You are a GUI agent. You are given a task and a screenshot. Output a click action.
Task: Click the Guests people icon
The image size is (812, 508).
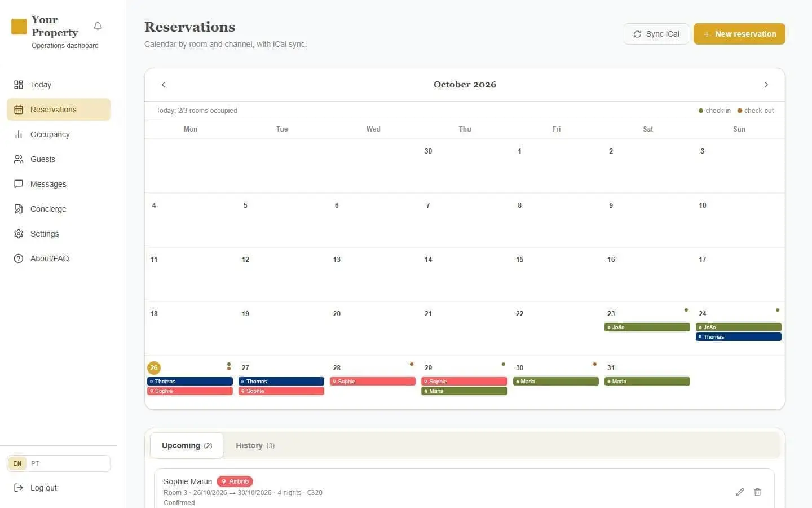coord(19,159)
